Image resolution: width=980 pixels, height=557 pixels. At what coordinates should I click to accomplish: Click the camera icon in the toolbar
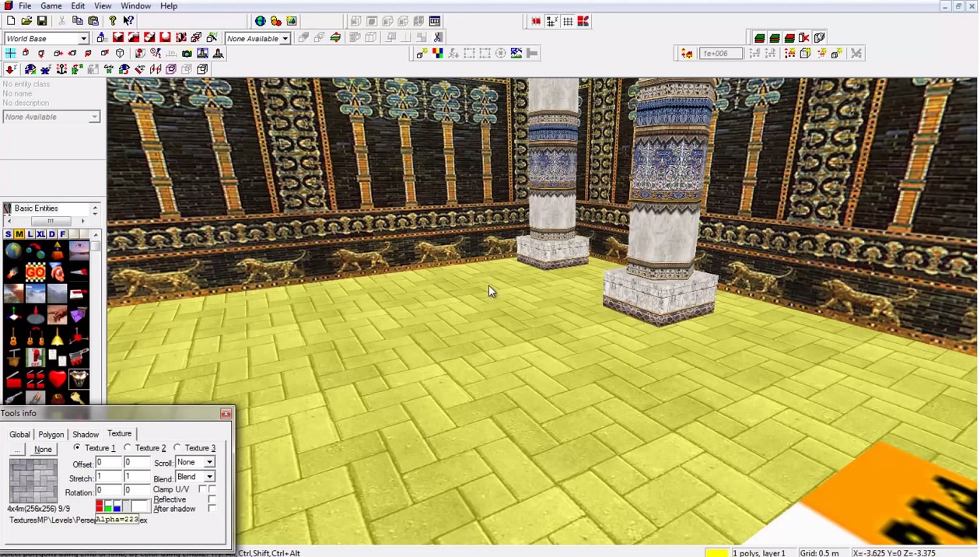click(187, 54)
